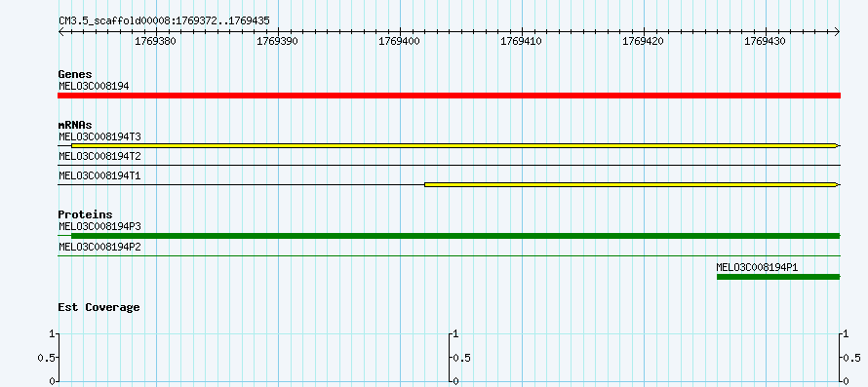The height and width of the screenshot is (387, 868).
Task: Click the MELO3C008194P3 green protein bar
Action: coord(455,236)
